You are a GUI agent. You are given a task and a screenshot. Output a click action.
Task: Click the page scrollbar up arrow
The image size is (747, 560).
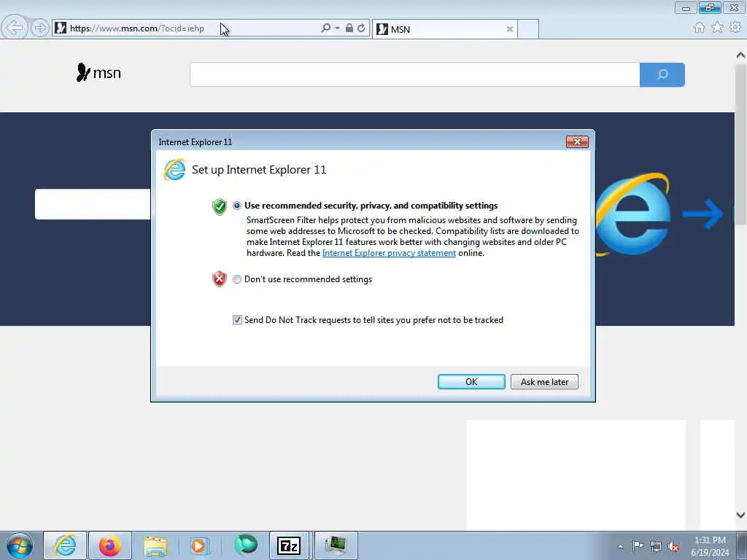tap(740, 55)
